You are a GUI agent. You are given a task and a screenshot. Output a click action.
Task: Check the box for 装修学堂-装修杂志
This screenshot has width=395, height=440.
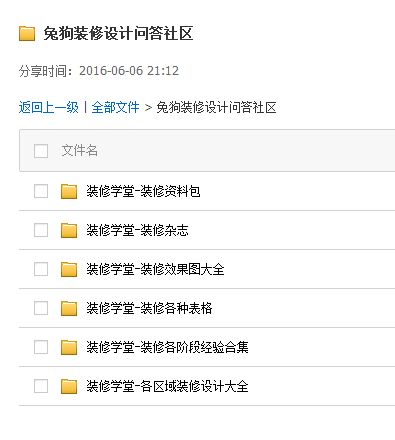41,230
